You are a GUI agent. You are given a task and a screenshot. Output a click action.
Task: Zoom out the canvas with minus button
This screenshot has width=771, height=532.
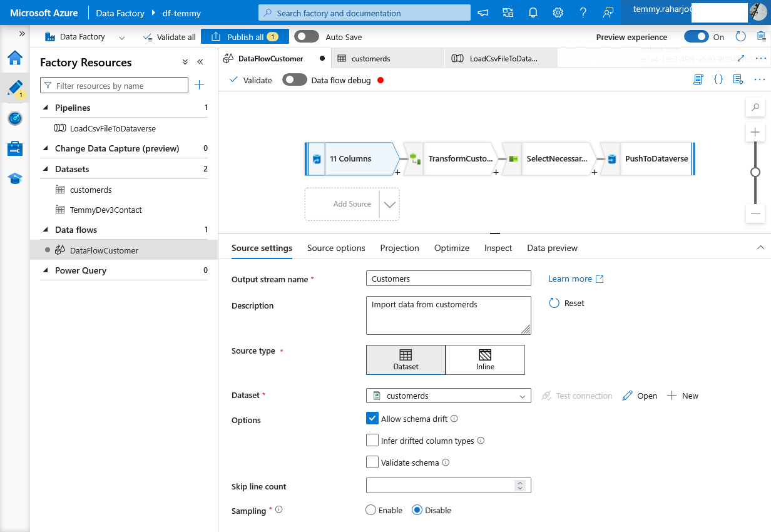click(755, 213)
